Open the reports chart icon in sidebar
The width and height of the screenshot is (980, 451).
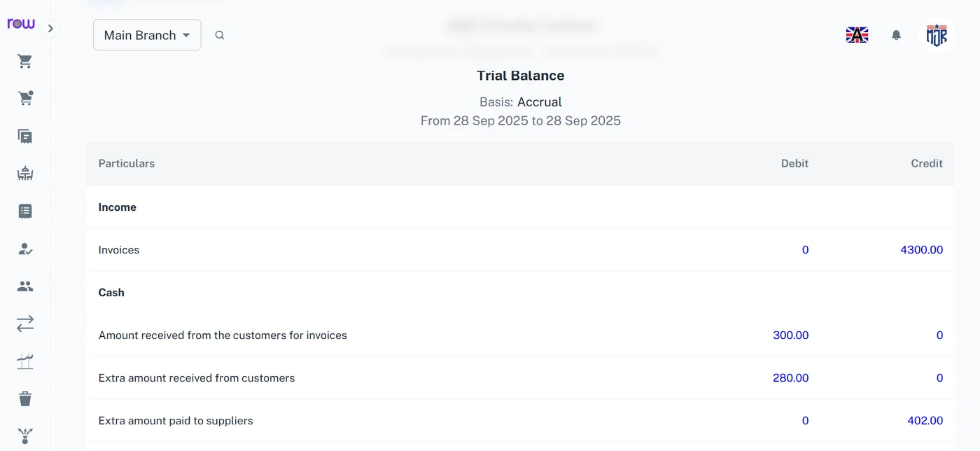point(25,361)
